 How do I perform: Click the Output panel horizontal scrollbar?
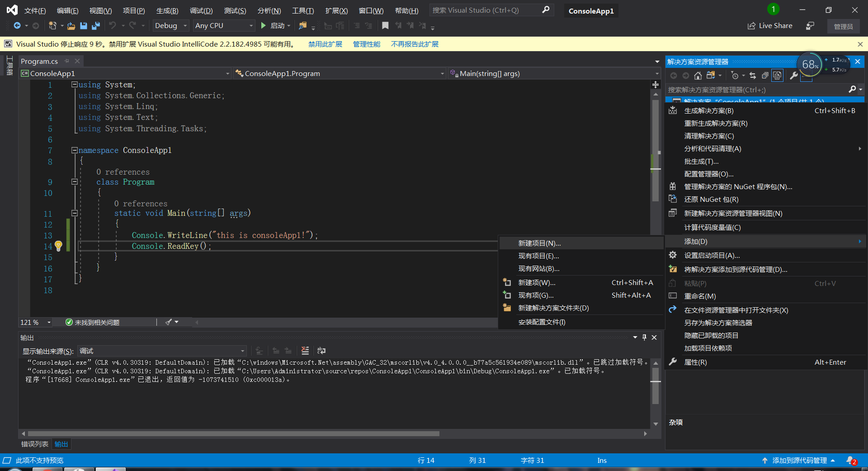[234, 433]
